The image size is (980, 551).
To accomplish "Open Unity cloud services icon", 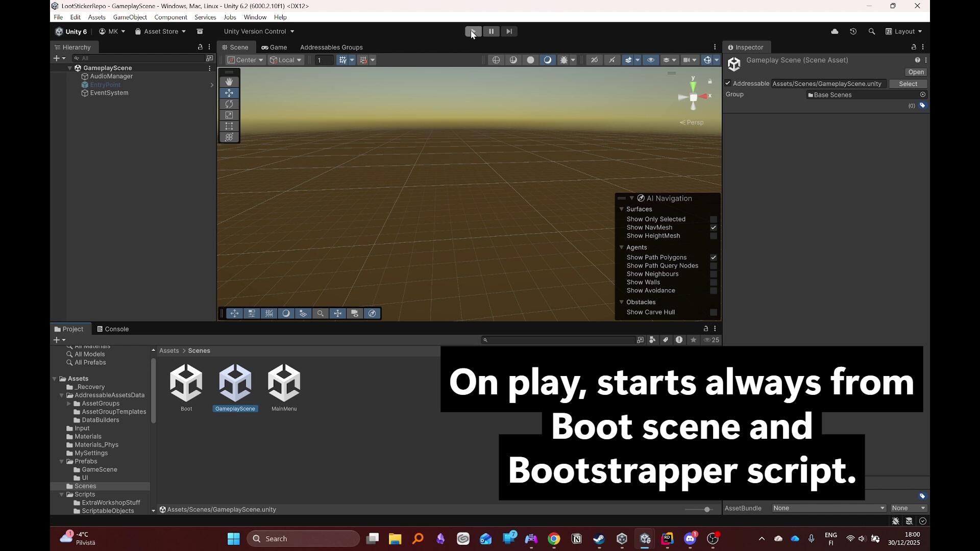I will coord(835,32).
